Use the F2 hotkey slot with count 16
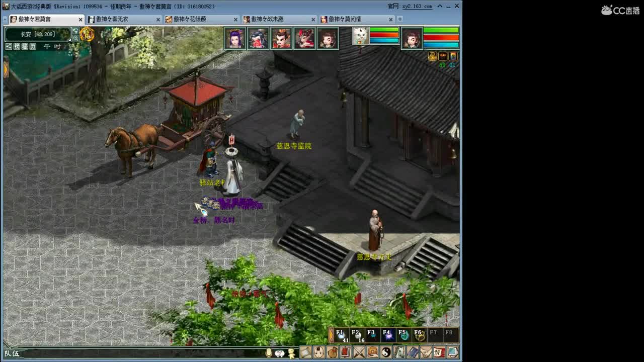The width and height of the screenshot is (644, 362). pos(358,335)
